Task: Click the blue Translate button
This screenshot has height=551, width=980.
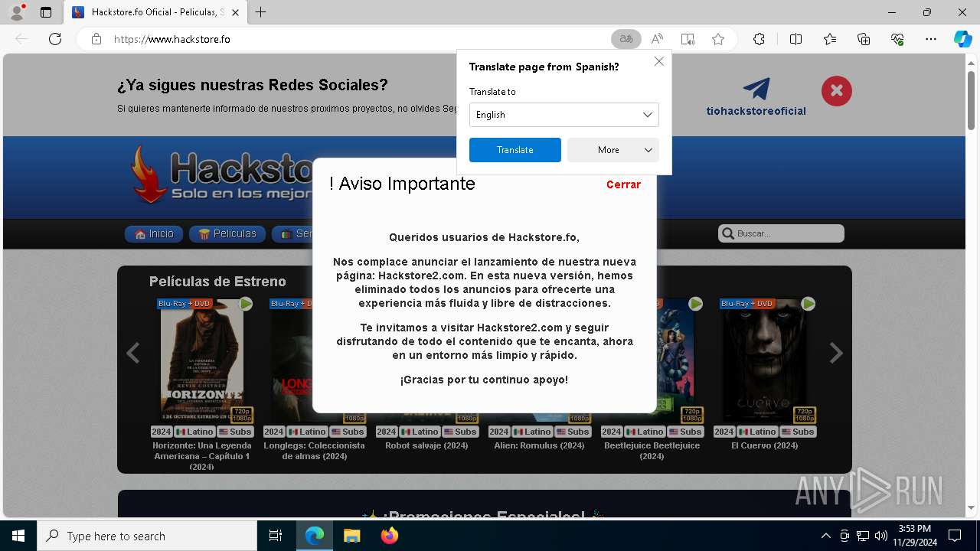Action: 514,150
